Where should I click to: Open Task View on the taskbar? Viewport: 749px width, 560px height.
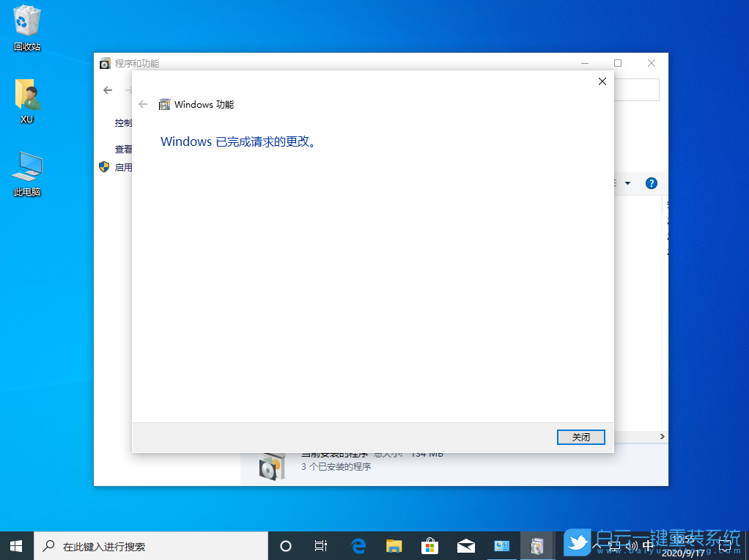(320, 545)
